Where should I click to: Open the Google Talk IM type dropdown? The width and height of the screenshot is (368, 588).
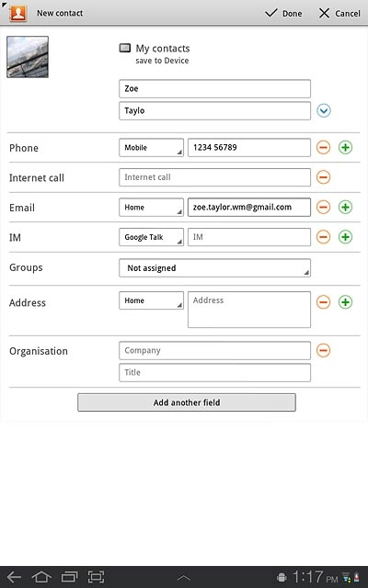[151, 237]
